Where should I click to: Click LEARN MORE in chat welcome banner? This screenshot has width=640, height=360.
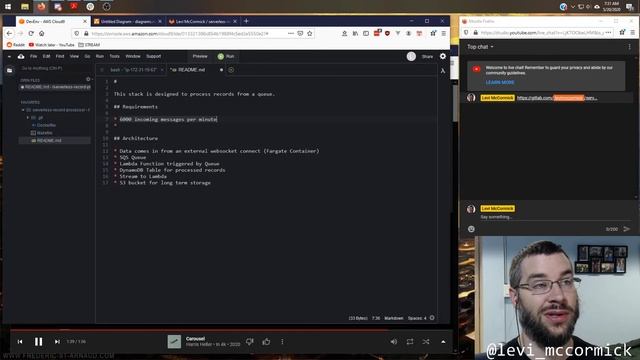[x=500, y=82]
